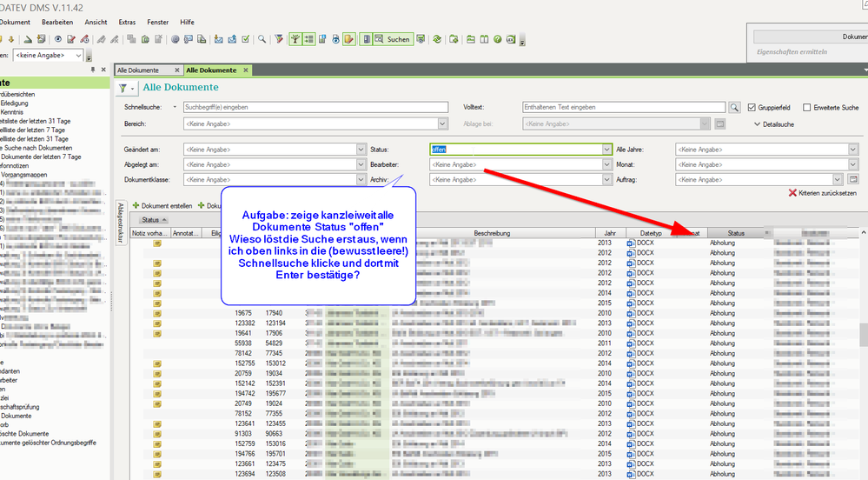Open the vertical Ablagestruktur side tab

[x=121, y=223]
